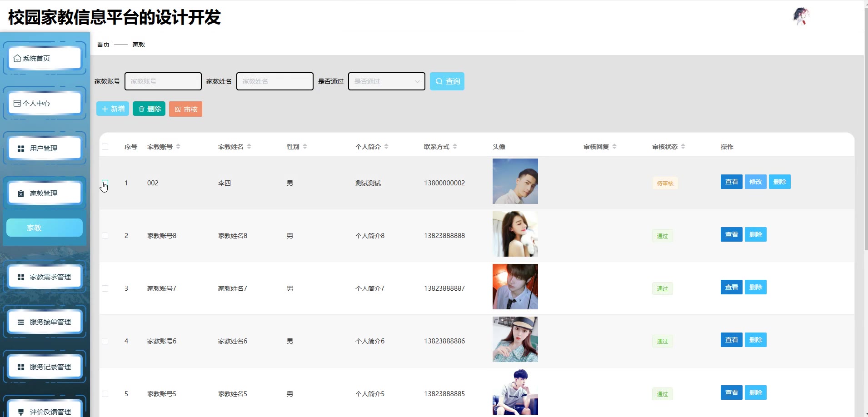Click the 查询 search button
The width and height of the screenshot is (868, 417).
point(447,81)
